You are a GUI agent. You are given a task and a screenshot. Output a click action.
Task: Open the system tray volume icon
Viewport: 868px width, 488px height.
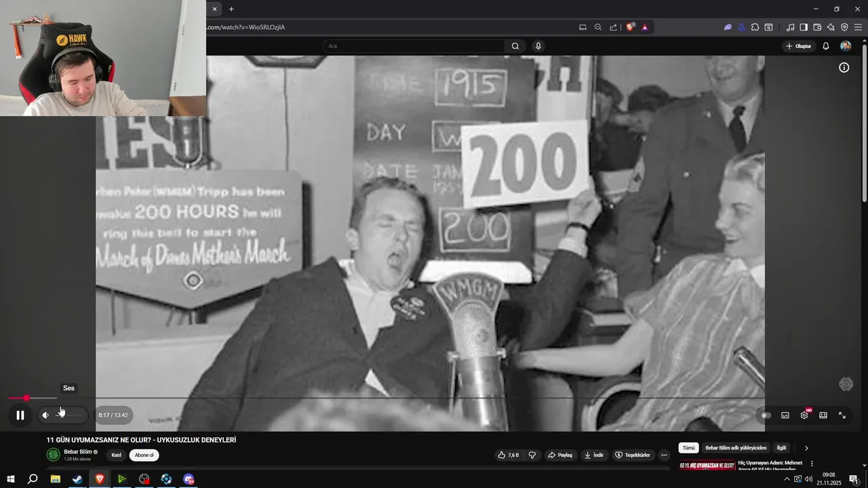tap(808, 479)
